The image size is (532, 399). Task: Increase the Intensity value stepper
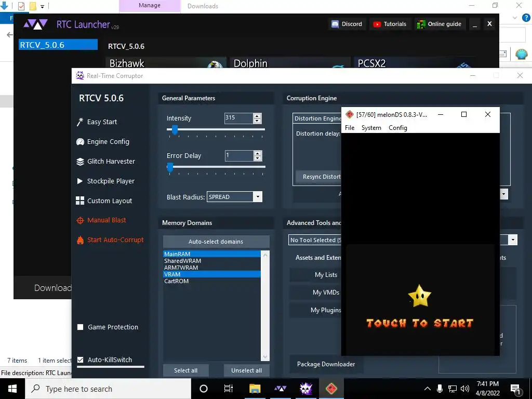point(257,116)
